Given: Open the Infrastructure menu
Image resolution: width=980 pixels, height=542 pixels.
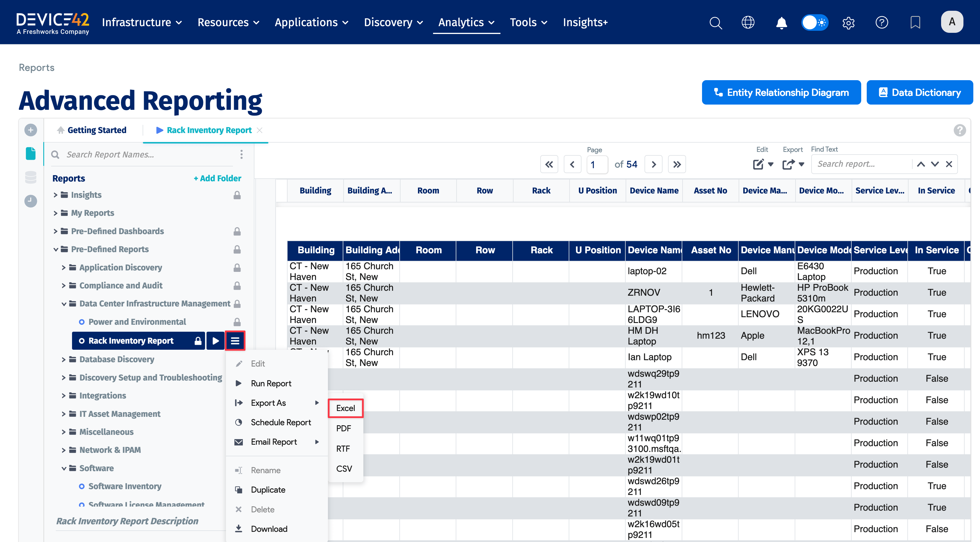Looking at the screenshot, I should point(142,22).
